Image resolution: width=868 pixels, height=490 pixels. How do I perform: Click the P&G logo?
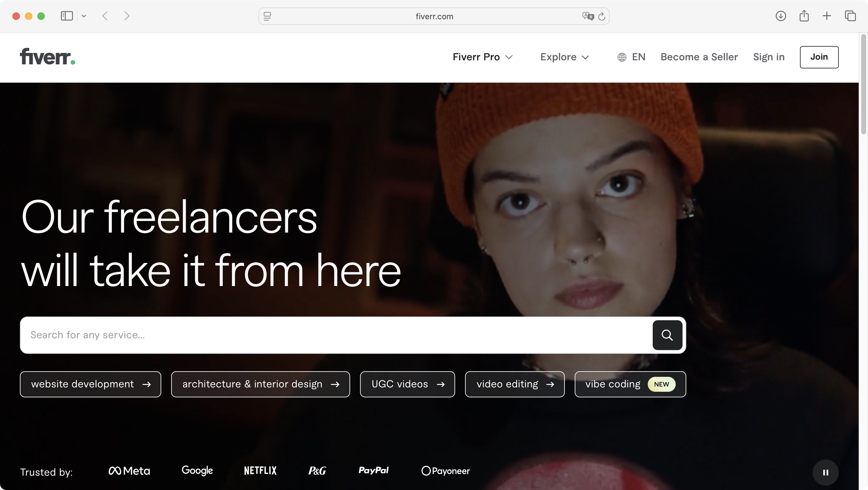317,470
